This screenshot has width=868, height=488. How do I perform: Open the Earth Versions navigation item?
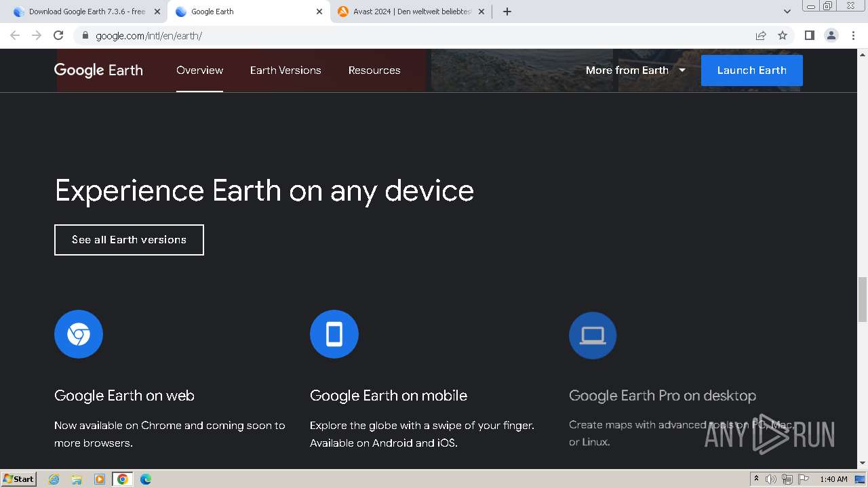coord(285,70)
